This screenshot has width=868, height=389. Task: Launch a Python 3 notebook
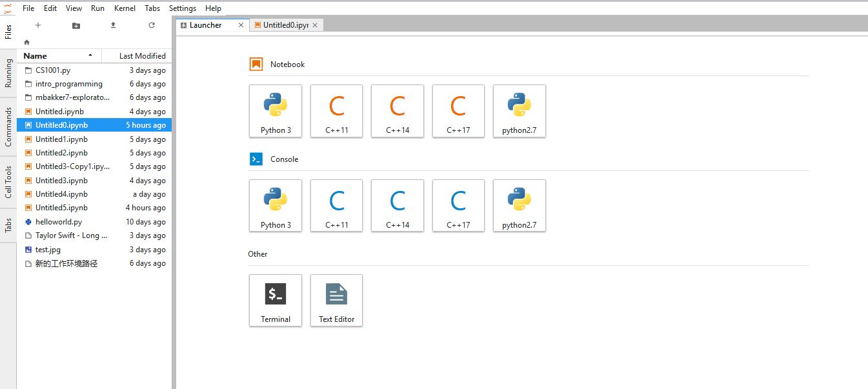pyautogui.click(x=276, y=111)
